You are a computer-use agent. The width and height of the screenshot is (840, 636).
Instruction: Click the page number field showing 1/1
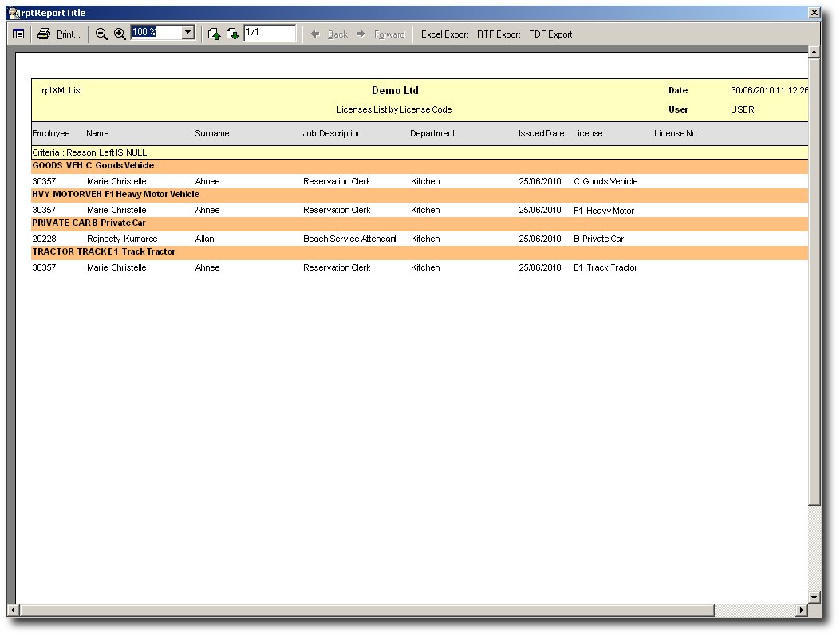pyautogui.click(x=270, y=33)
